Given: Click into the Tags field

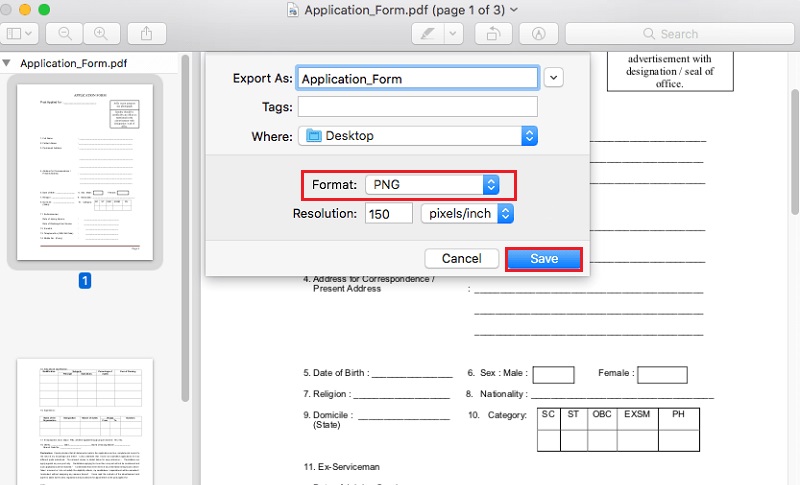Looking at the screenshot, I should [417, 107].
